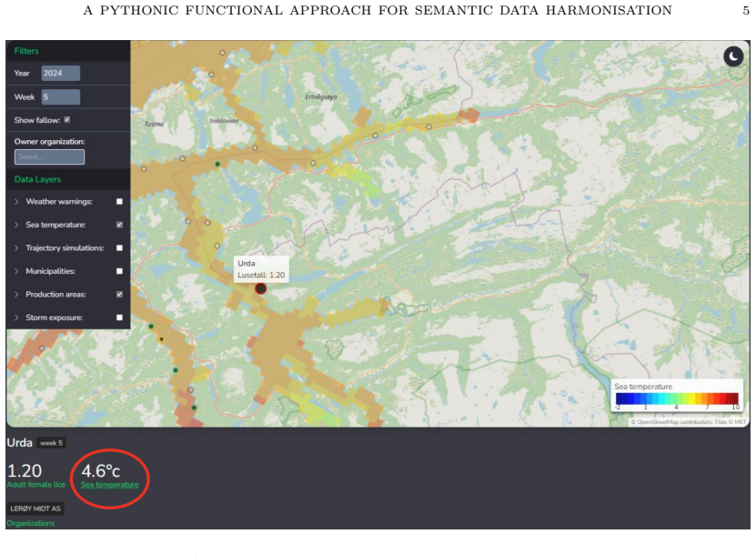Expand the Storm exposure chevron
Screen dimensions: 756x554
pos(16,317)
